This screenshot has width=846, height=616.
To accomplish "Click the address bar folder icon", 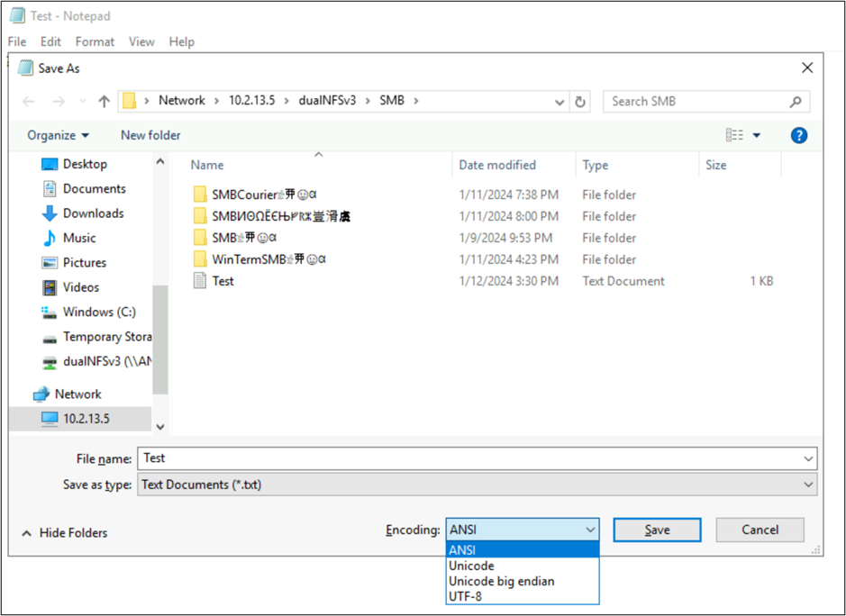I will pos(130,101).
